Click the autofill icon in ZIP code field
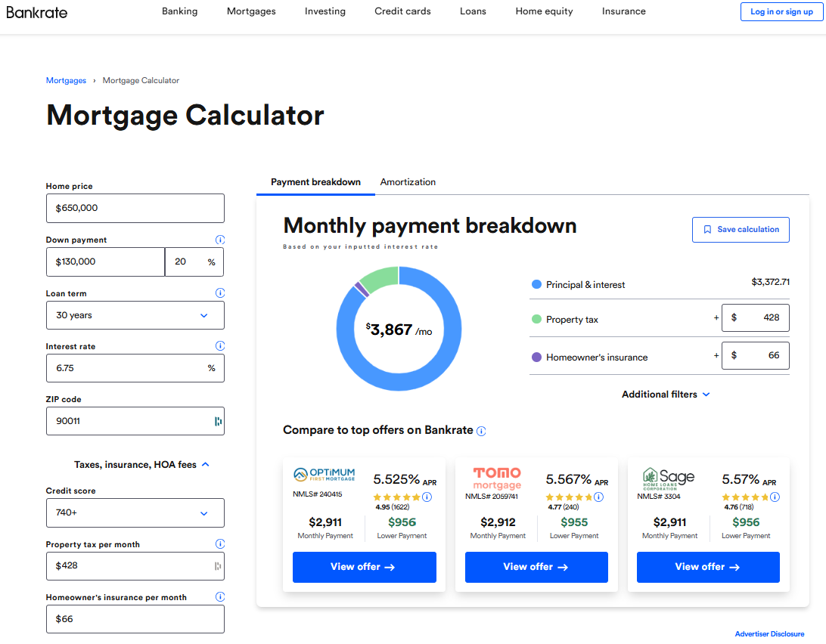 pos(218,421)
